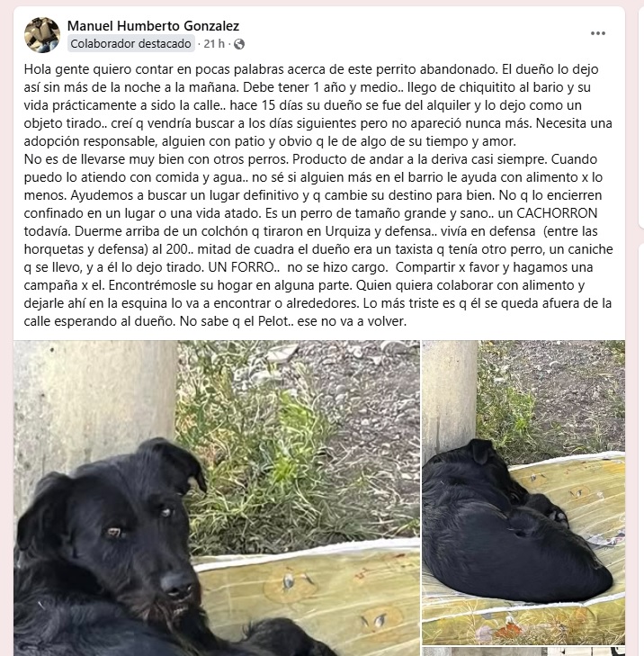This screenshot has height=656, width=644.
Task: Click the post text starting with Hola gente
Action: click(318, 105)
